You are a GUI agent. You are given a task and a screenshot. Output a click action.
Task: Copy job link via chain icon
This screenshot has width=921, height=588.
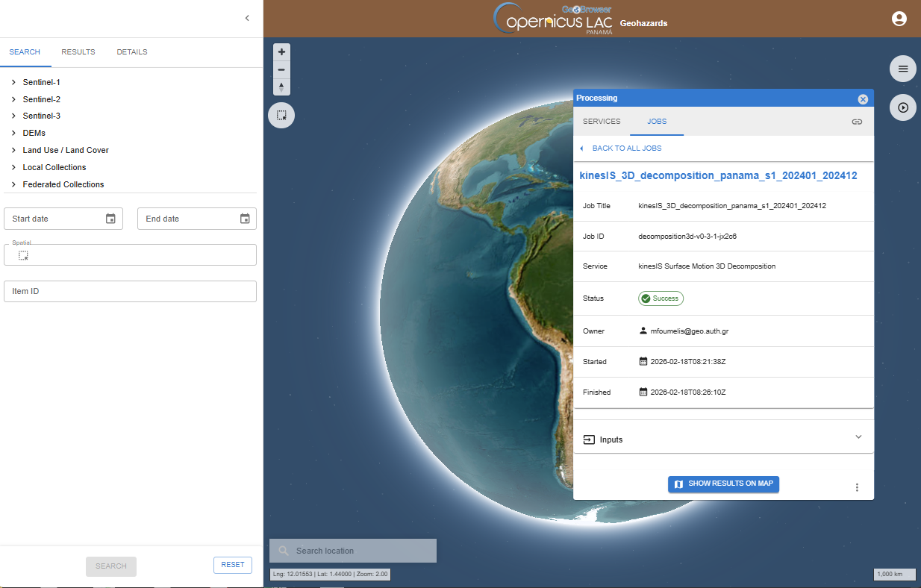pyautogui.click(x=857, y=122)
